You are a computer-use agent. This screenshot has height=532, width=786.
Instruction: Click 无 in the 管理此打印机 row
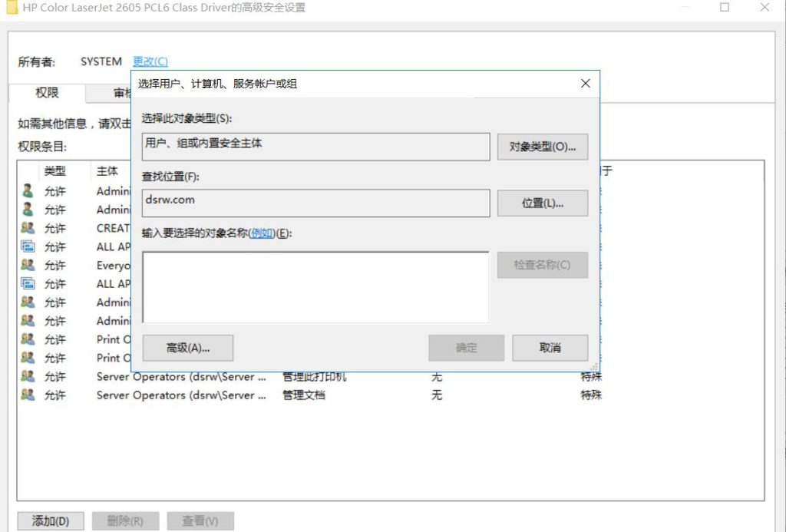click(437, 377)
